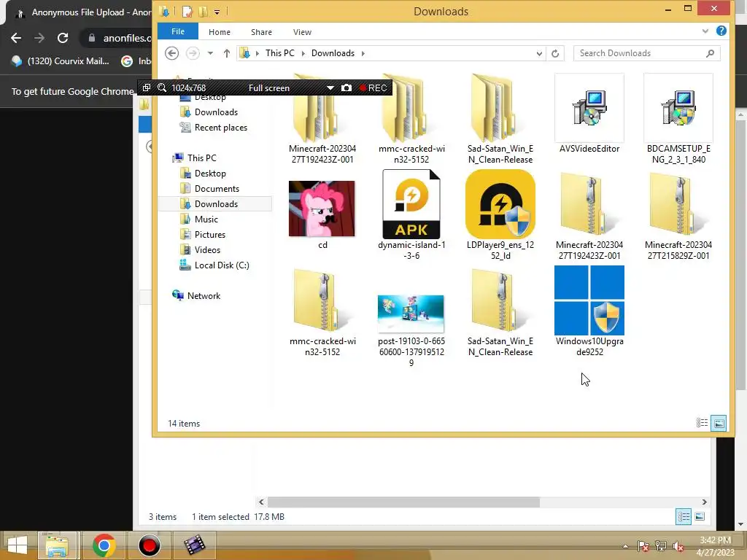Show hidden system tray icons
This screenshot has height=560, width=747.
625,546
